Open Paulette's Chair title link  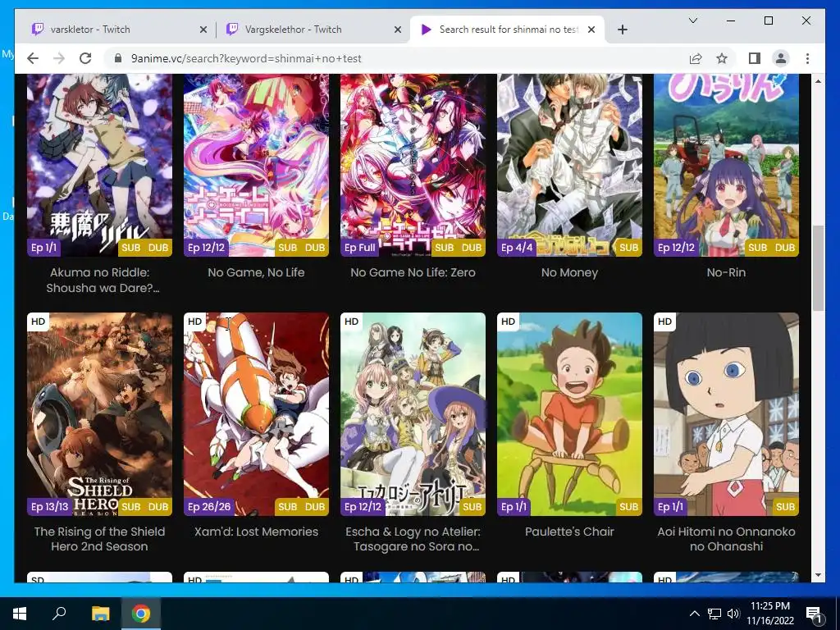point(569,532)
